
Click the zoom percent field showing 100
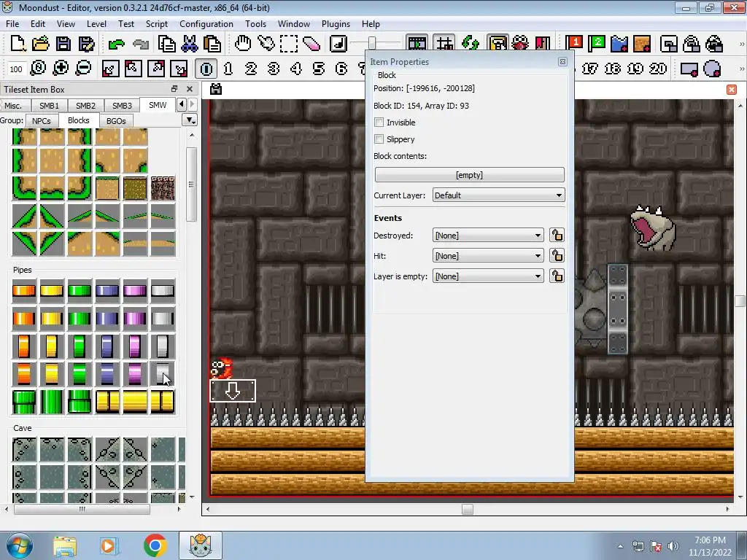tap(16, 69)
